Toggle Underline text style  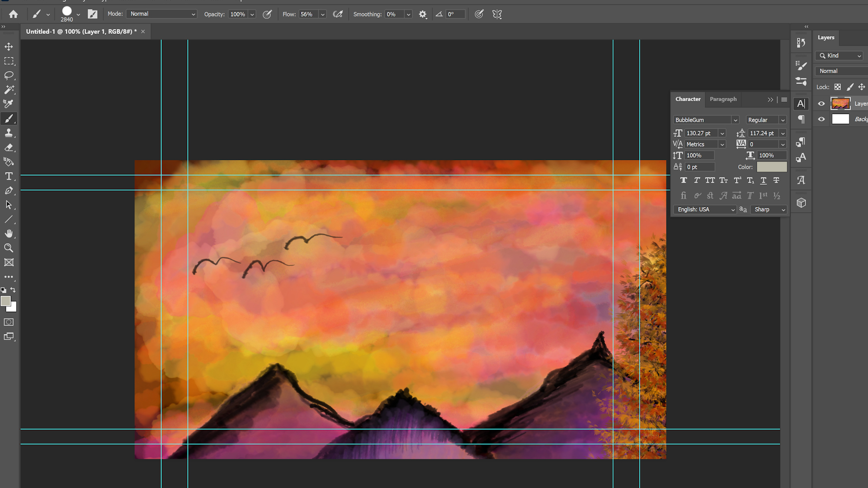pos(763,180)
